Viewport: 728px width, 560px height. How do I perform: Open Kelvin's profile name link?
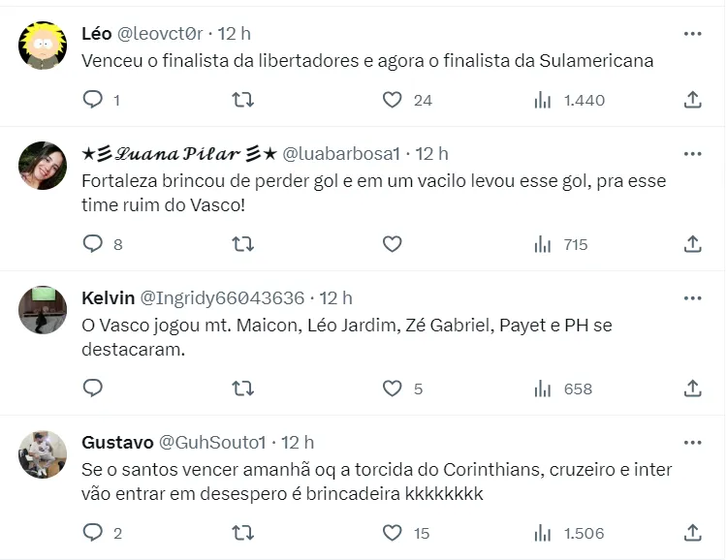[108, 298]
